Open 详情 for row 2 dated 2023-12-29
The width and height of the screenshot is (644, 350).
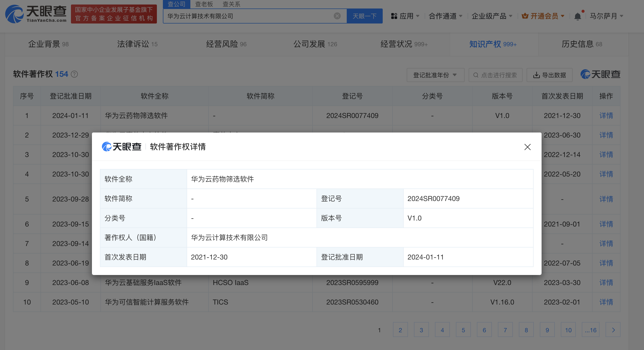tap(606, 135)
